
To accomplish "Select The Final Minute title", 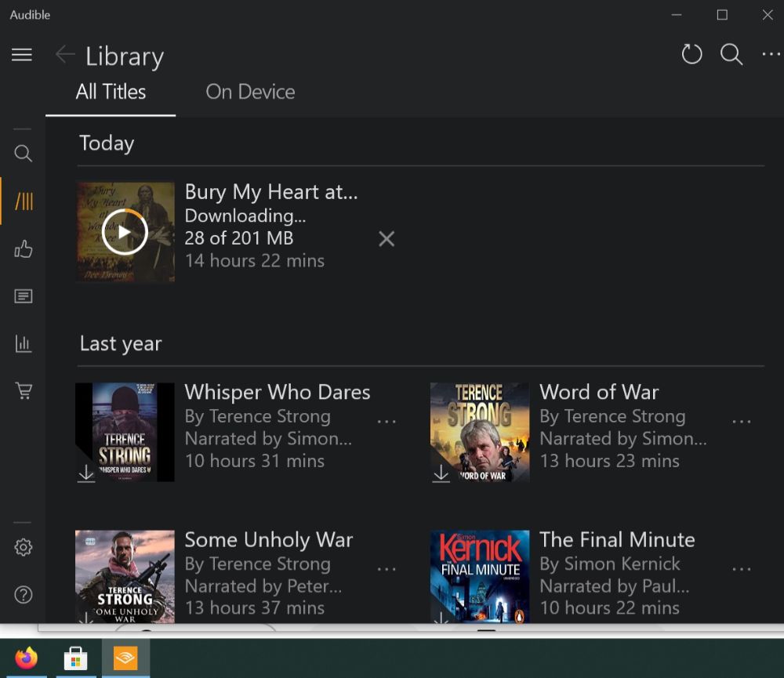I will [x=617, y=540].
